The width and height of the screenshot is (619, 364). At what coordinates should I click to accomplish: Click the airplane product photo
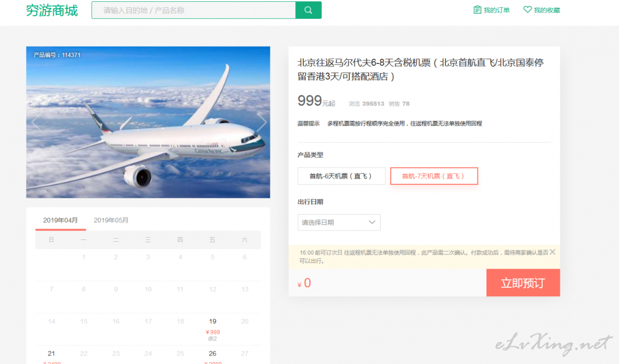tap(148, 122)
